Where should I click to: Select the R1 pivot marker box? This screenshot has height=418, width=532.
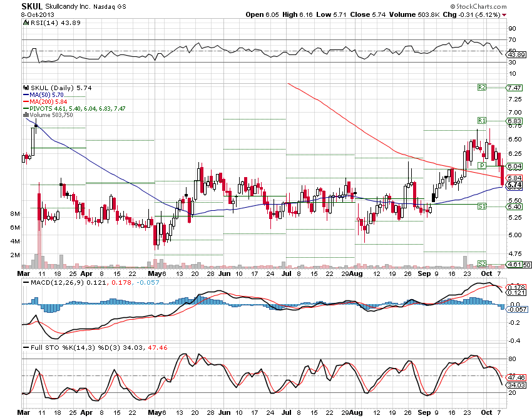coord(482,120)
